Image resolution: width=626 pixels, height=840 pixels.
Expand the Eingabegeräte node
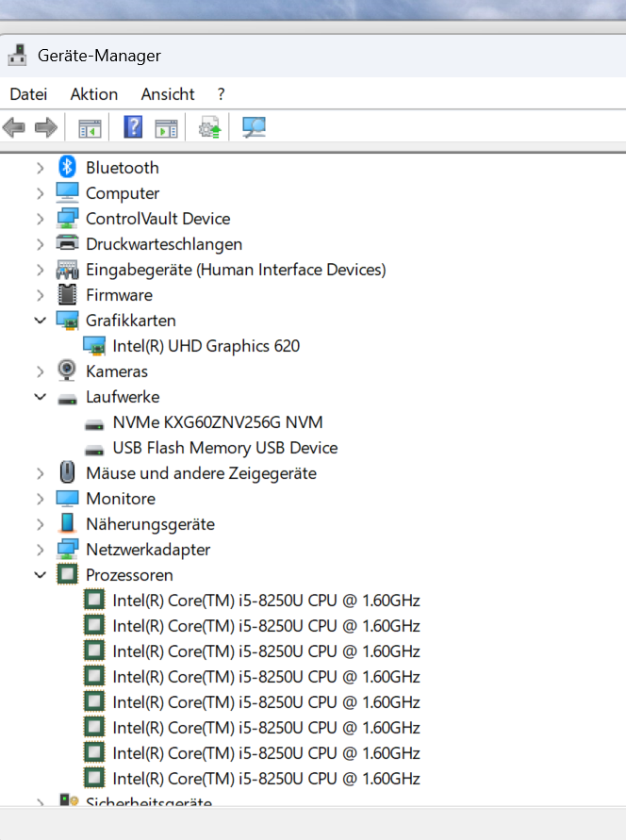[x=41, y=270]
